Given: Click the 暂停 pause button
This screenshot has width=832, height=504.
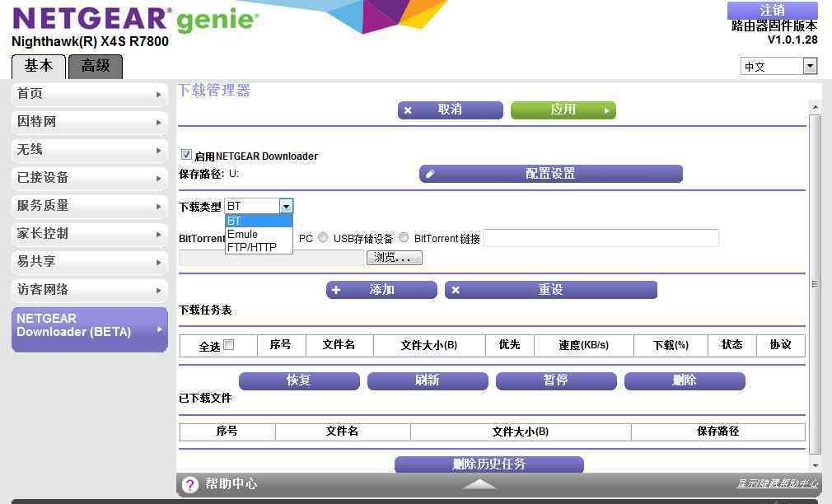Looking at the screenshot, I should tap(556, 381).
